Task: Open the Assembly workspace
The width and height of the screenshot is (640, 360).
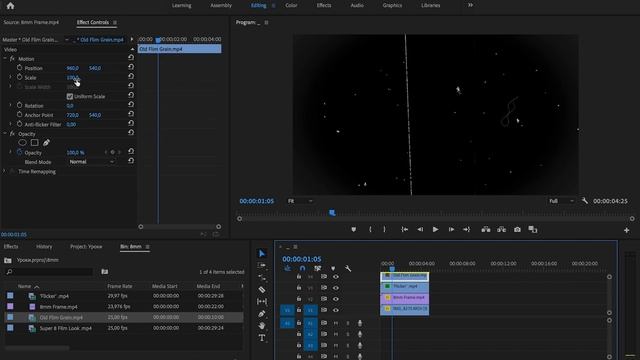Action: coord(221,5)
